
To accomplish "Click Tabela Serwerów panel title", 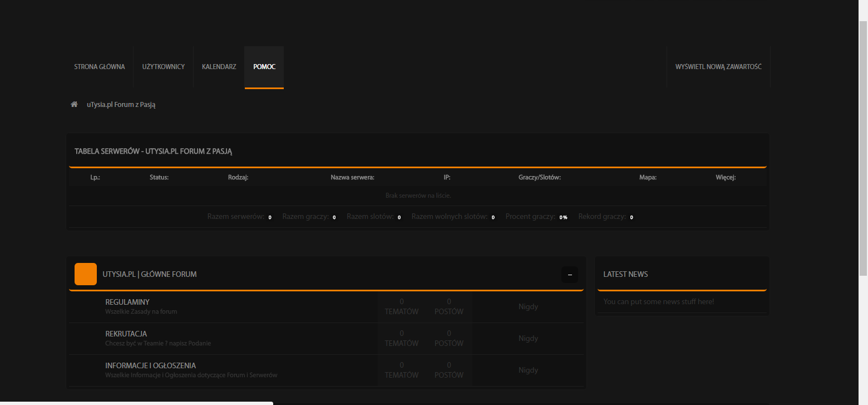I will click(x=153, y=151).
